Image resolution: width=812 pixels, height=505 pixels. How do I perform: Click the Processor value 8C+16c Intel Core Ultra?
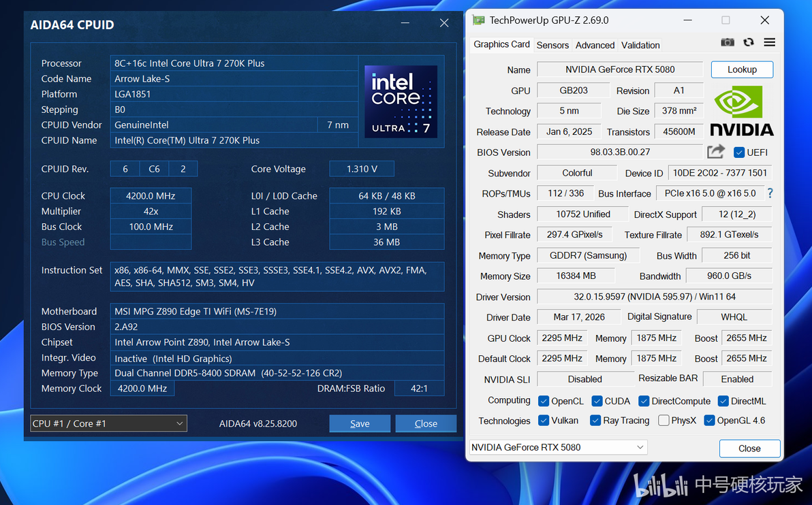point(234,63)
